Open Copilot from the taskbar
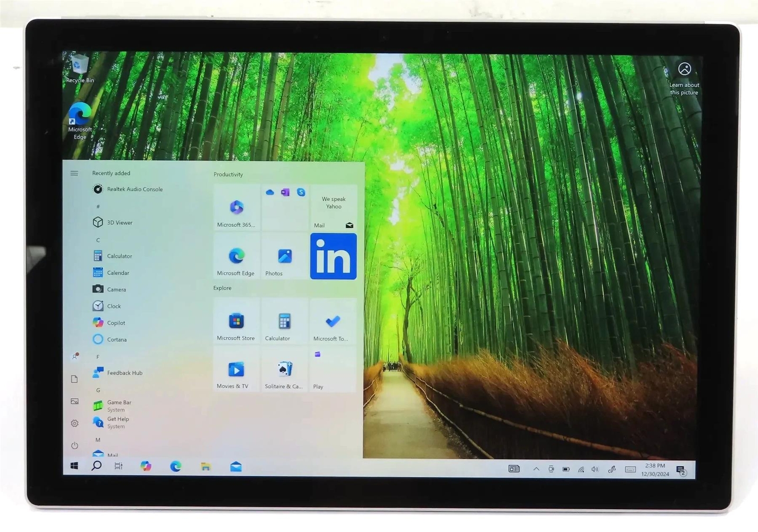Viewport: 758px width, 532px height. tap(146, 466)
